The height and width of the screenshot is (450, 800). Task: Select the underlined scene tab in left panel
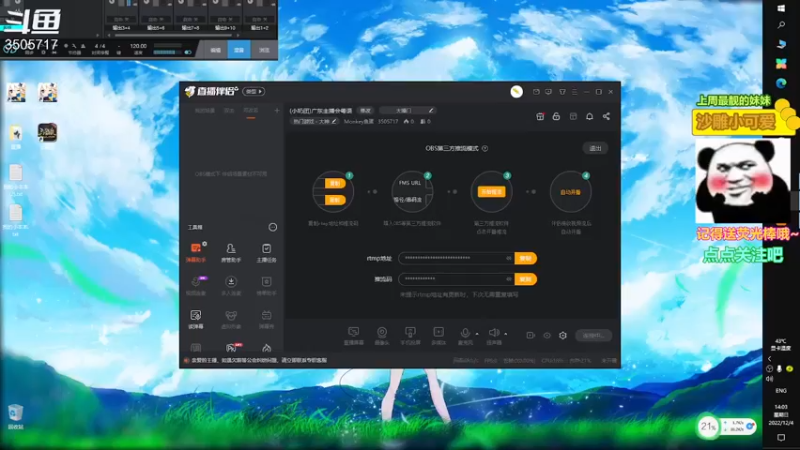point(251,111)
